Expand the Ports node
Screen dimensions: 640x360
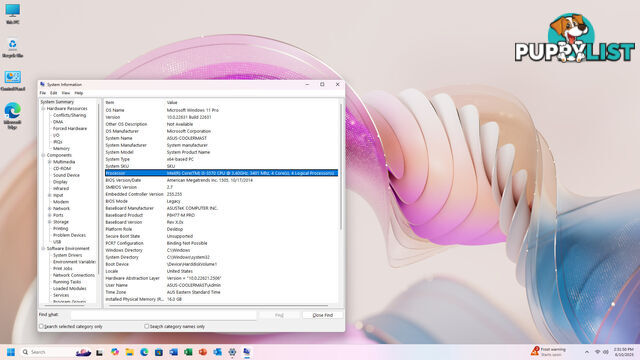click(50, 215)
